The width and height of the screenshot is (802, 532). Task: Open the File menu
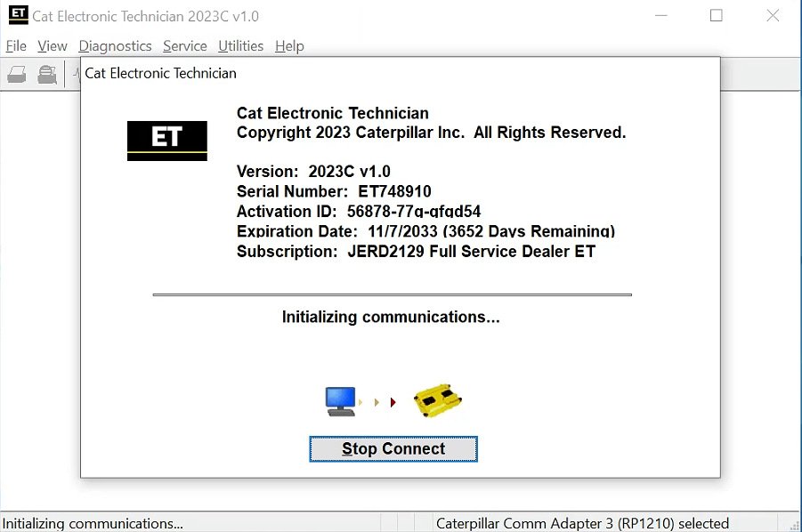pyautogui.click(x=16, y=46)
